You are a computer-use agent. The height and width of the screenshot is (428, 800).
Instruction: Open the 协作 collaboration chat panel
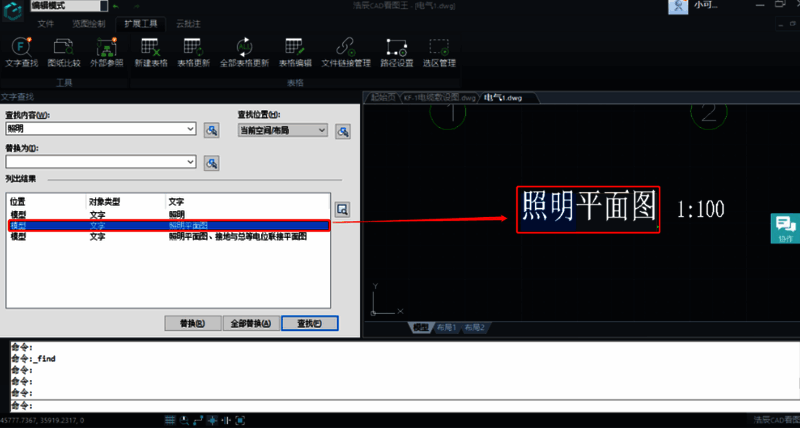coord(785,229)
